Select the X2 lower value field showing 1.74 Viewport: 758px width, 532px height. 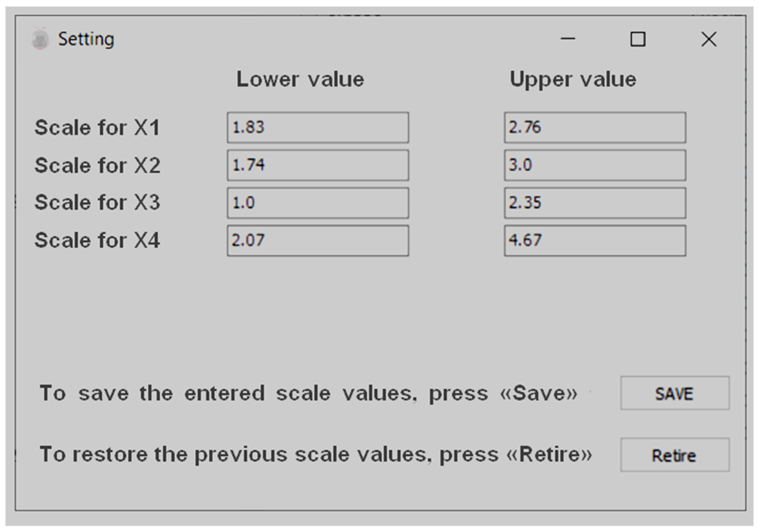tap(318, 165)
